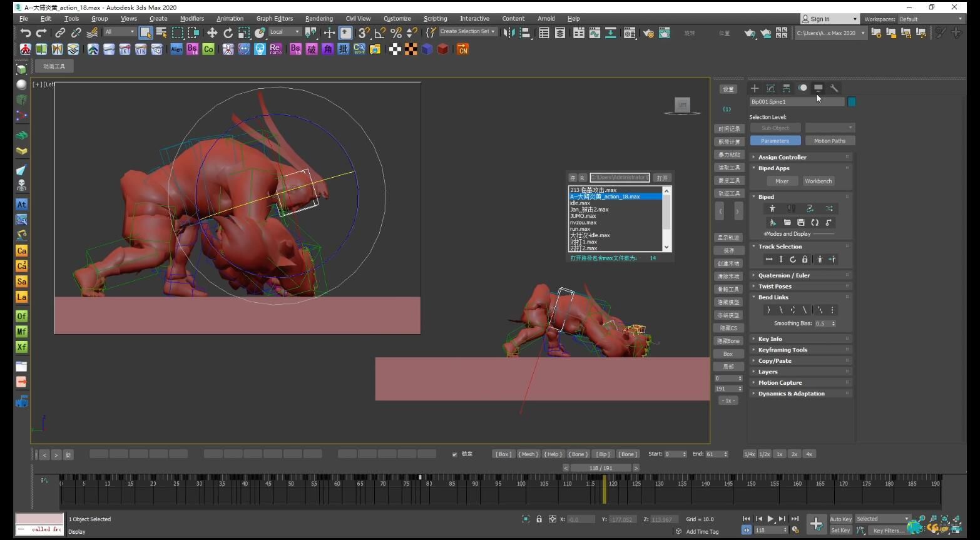Image resolution: width=980 pixels, height=540 pixels.
Task: Click the orange CN icon
Action: click(x=462, y=49)
